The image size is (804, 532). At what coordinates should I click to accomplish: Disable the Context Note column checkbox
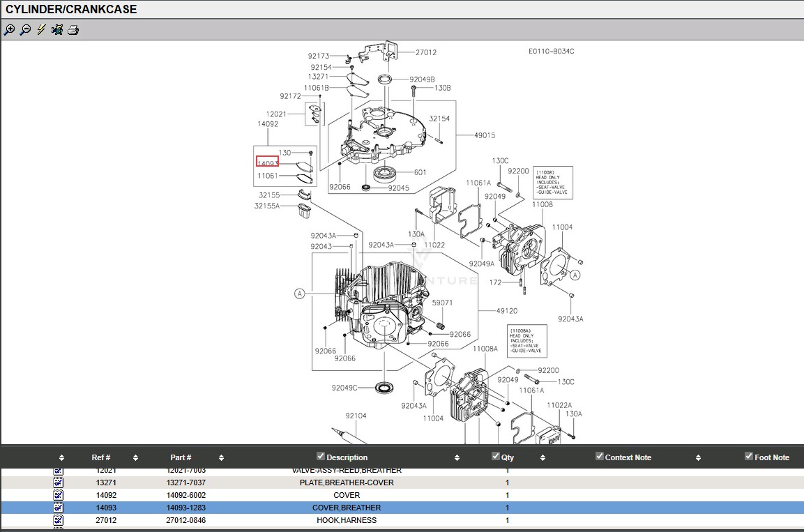pyautogui.click(x=600, y=456)
